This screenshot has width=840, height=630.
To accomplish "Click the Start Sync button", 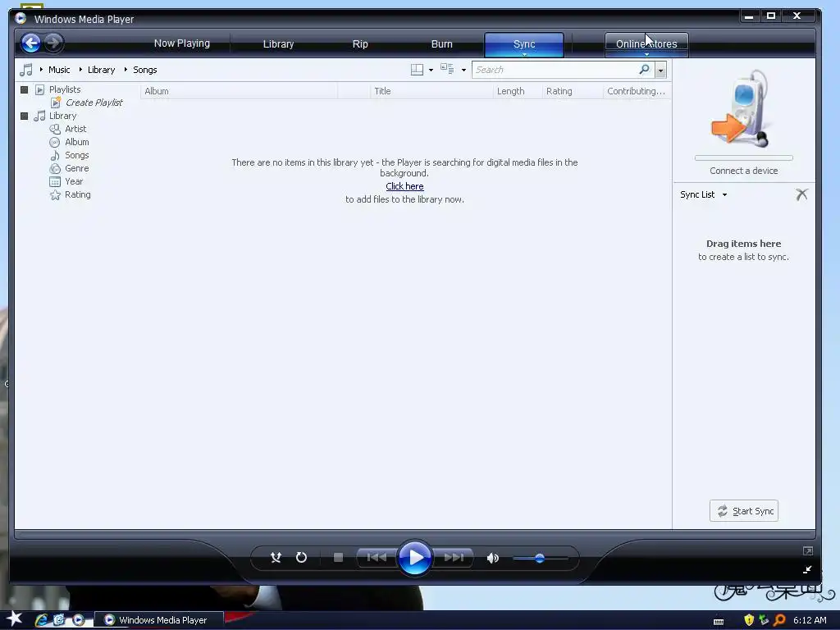I will (743, 511).
